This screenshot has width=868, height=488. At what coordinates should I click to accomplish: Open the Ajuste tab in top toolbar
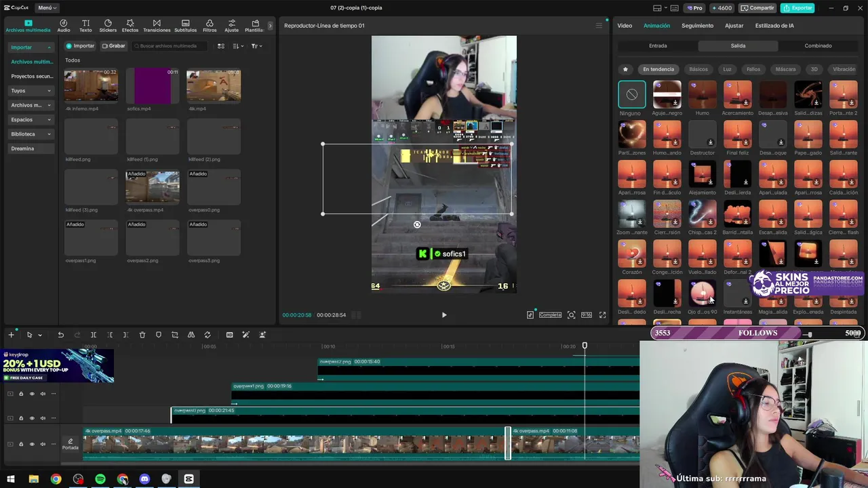[231, 26]
